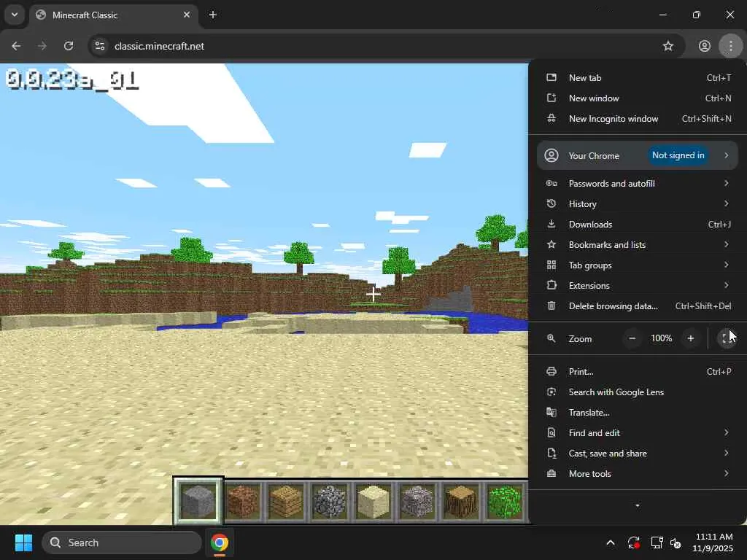Expand Cast, save and share submenu
747x560 pixels.
tap(638, 454)
